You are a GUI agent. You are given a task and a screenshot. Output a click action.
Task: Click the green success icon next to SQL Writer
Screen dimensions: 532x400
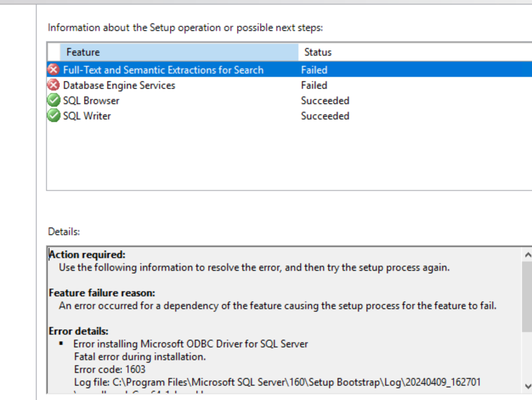(x=53, y=116)
